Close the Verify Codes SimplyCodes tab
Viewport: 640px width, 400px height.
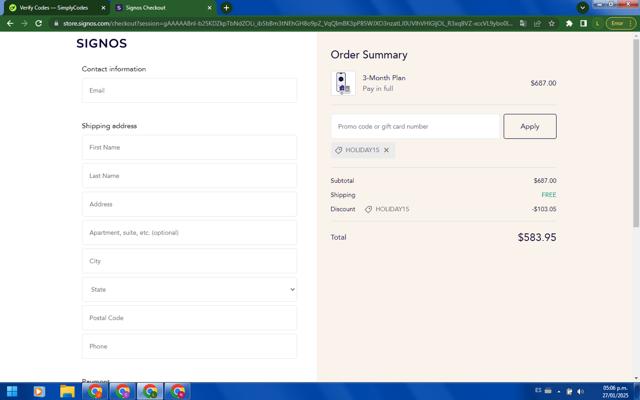103,8
